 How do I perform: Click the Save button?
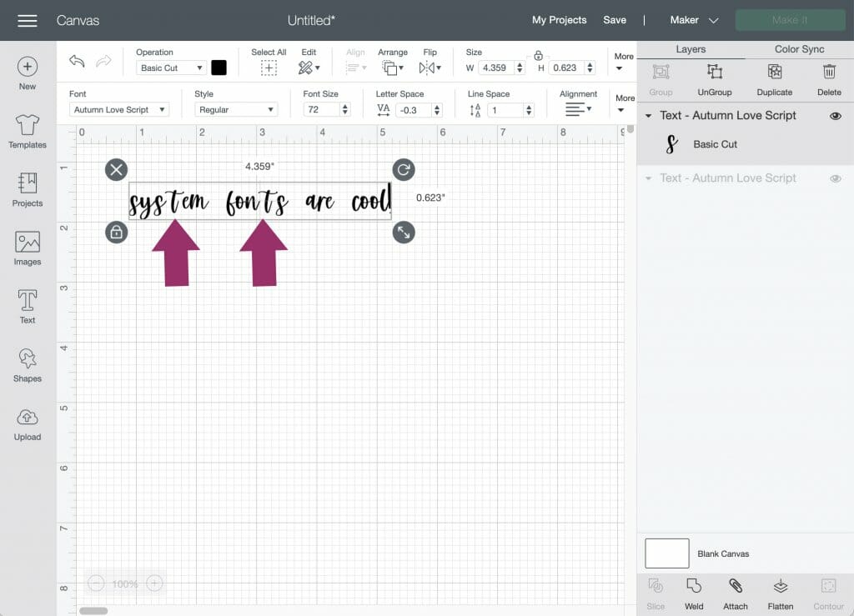coord(615,20)
